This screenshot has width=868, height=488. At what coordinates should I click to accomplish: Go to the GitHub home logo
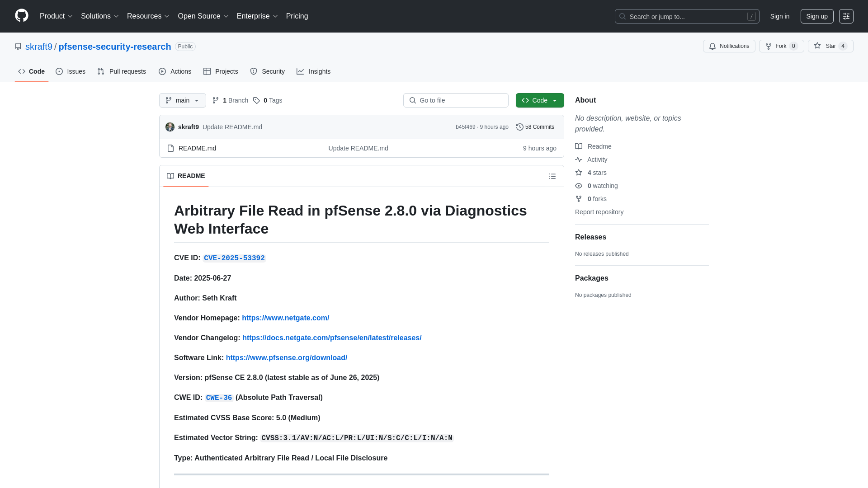tap(22, 16)
